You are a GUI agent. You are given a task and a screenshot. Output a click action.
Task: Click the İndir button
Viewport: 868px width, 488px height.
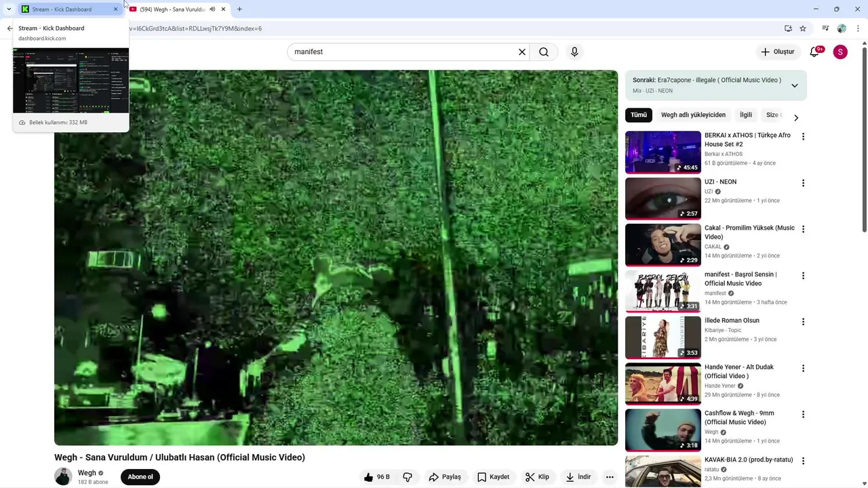578,477
